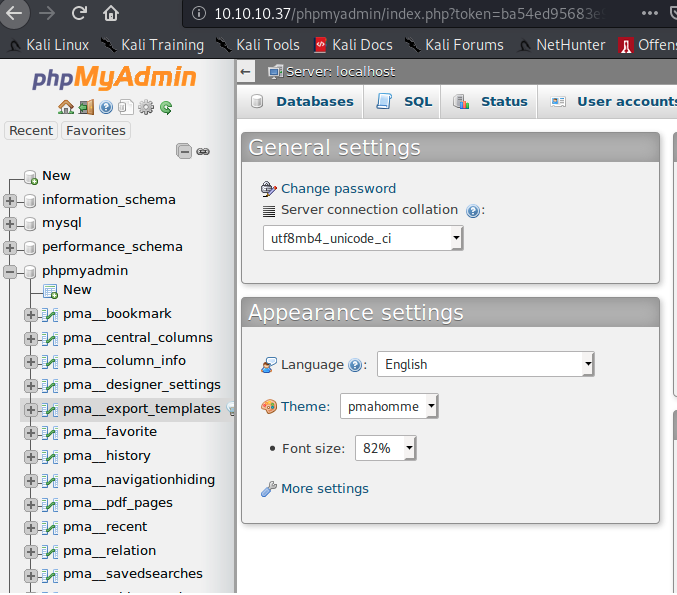Click the Theme palette icon
The height and width of the screenshot is (595, 677).
click(x=269, y=406)
